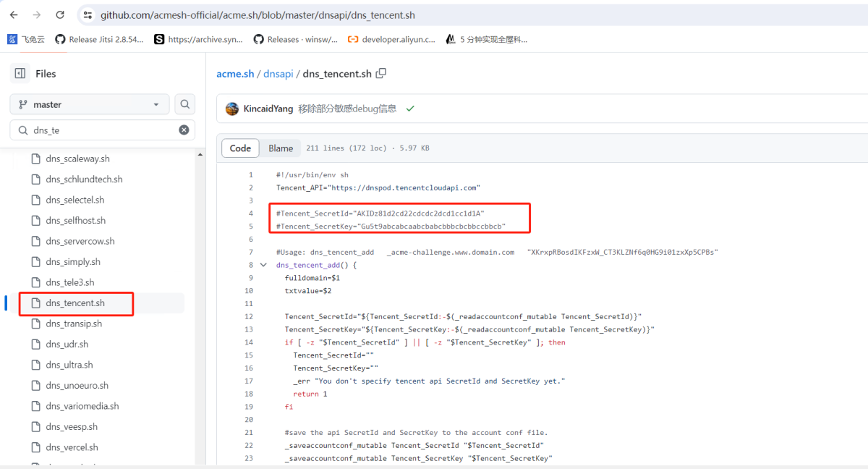
Task: Collapse the Files side panel icon
Action: click(x=20, y=73)
